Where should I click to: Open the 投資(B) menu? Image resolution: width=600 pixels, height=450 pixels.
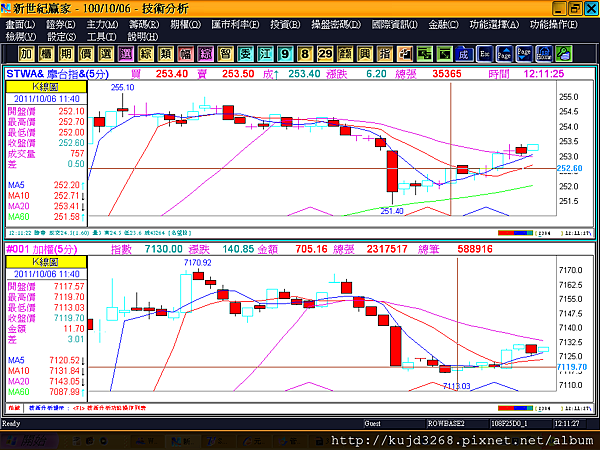click(285, 25)
